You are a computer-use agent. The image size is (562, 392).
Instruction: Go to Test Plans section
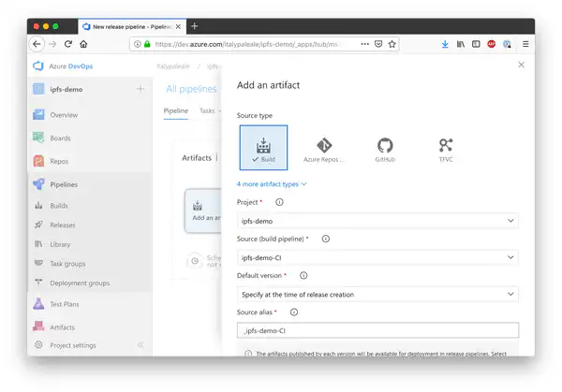pos(65,304)
